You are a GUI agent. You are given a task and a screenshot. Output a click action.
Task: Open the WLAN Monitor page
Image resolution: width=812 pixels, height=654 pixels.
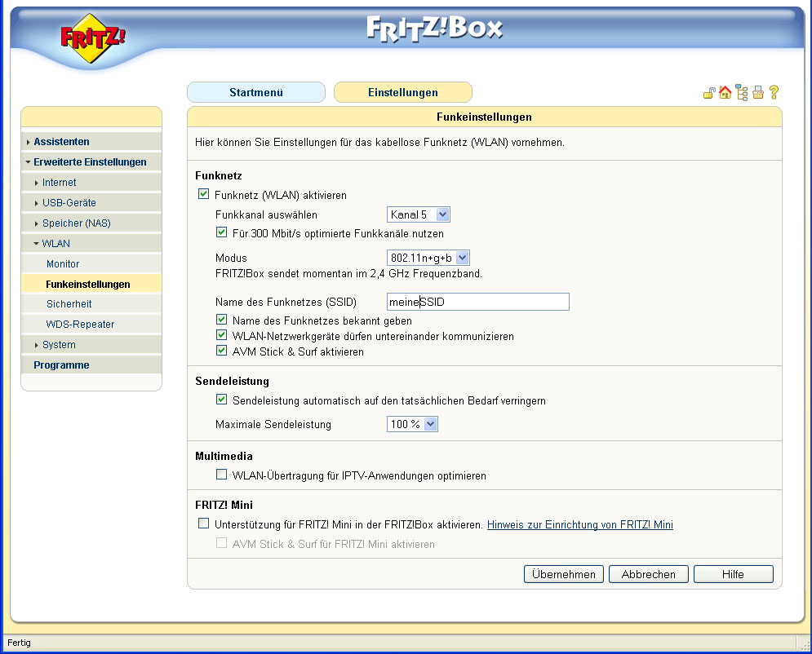tap(91, 264)
